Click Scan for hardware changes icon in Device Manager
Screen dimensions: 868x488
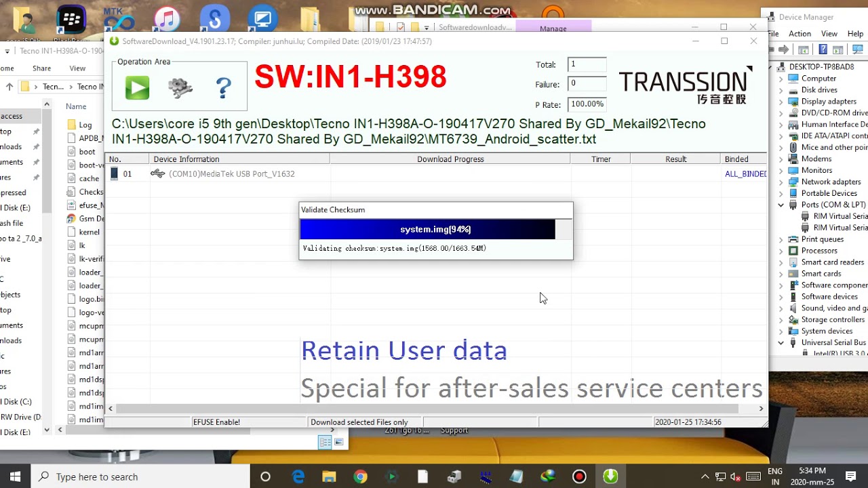pos(857,49)
